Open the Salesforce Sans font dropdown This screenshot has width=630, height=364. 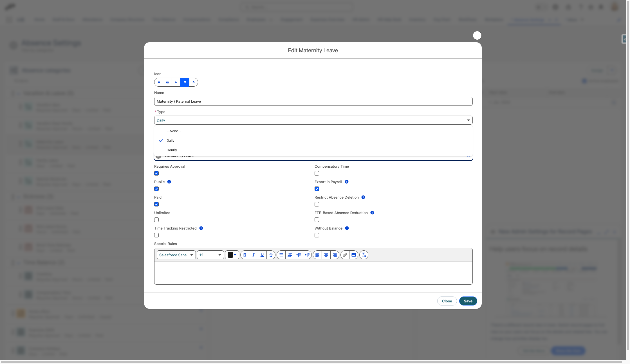[176, 255]
